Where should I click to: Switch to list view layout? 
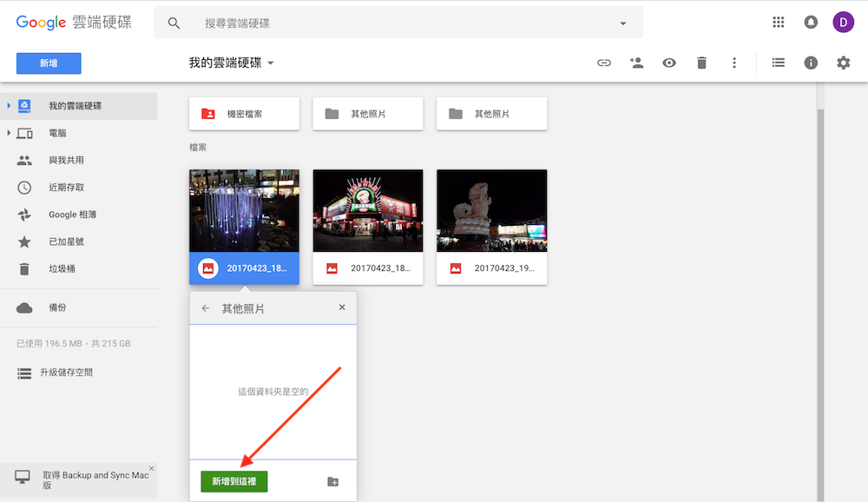[x=779, y=63]
